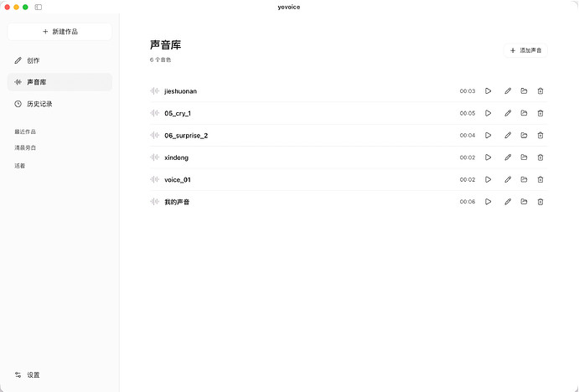
Task: Open 历史记录 history page
Action: [x=59, y=104]
